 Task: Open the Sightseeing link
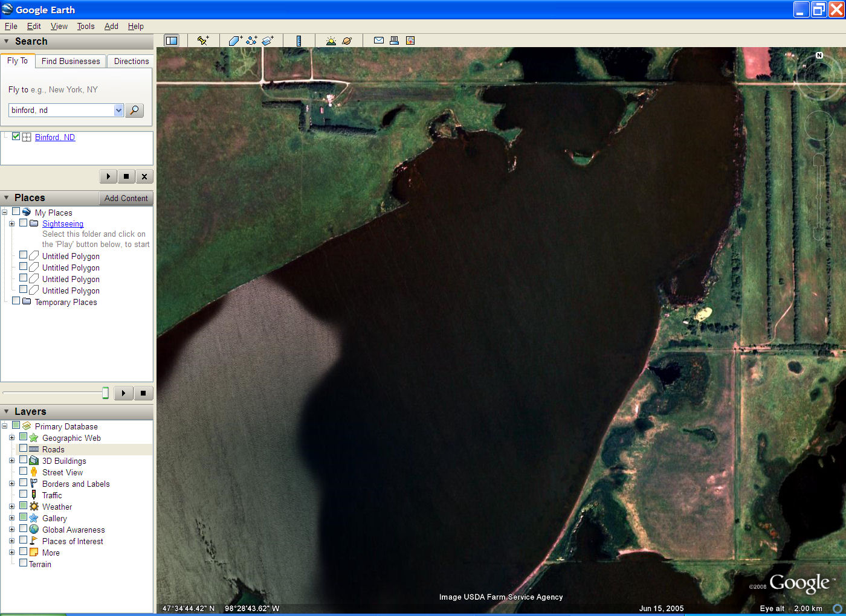click(63, 223)
